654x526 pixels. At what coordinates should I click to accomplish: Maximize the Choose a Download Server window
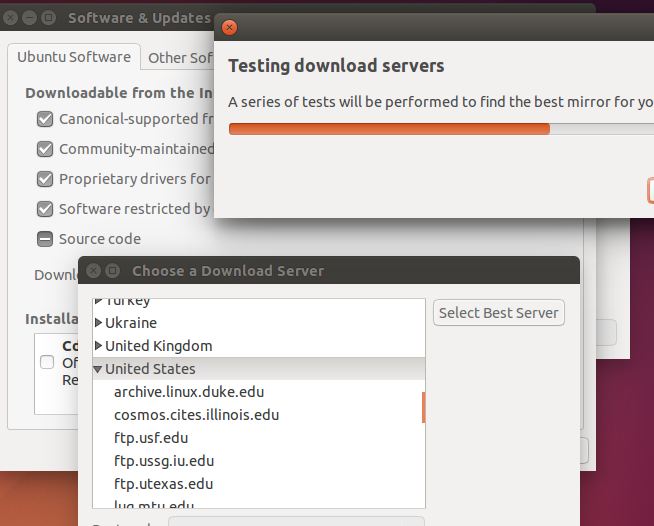113,271
